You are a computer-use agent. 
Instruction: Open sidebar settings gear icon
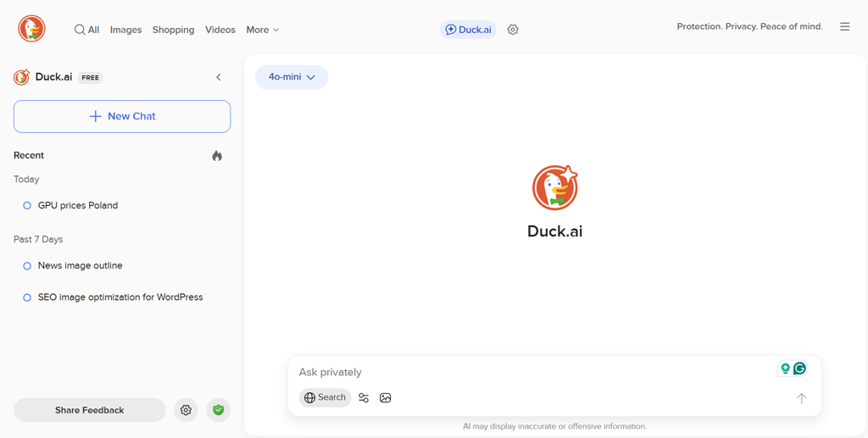186,410
